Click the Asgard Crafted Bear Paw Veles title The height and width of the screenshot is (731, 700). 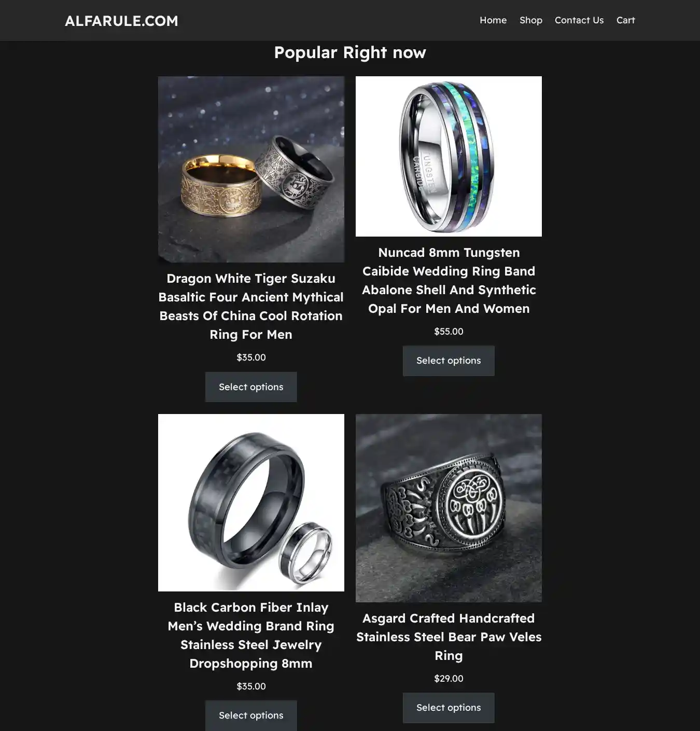[449, 637]
